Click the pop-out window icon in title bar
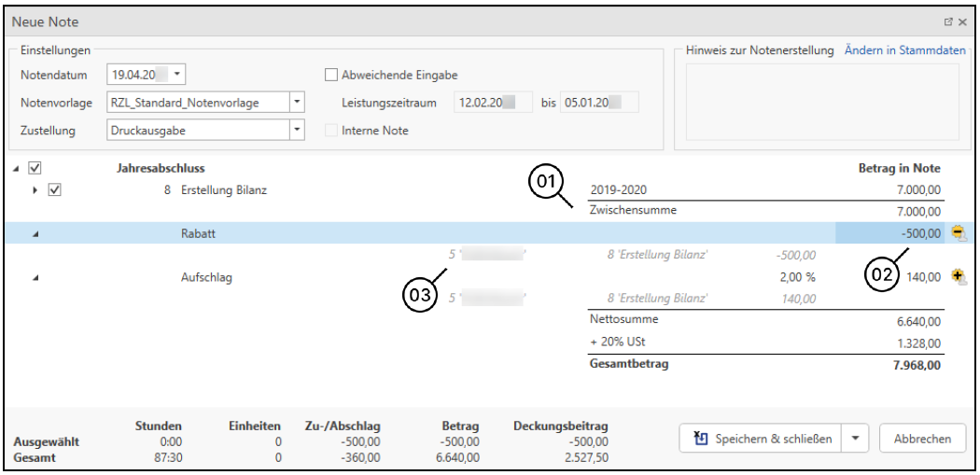980x475 pixels. [948, 21]
